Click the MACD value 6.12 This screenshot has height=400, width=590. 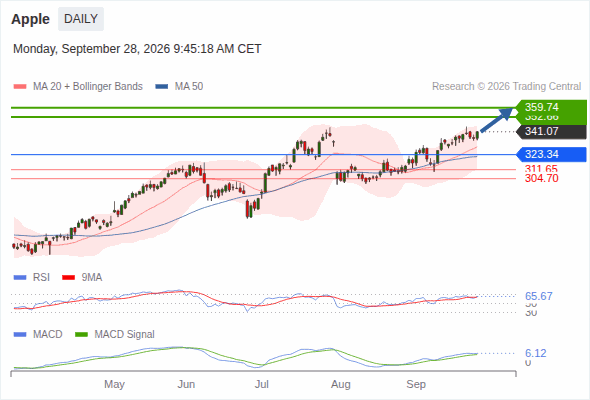[536, 353]
